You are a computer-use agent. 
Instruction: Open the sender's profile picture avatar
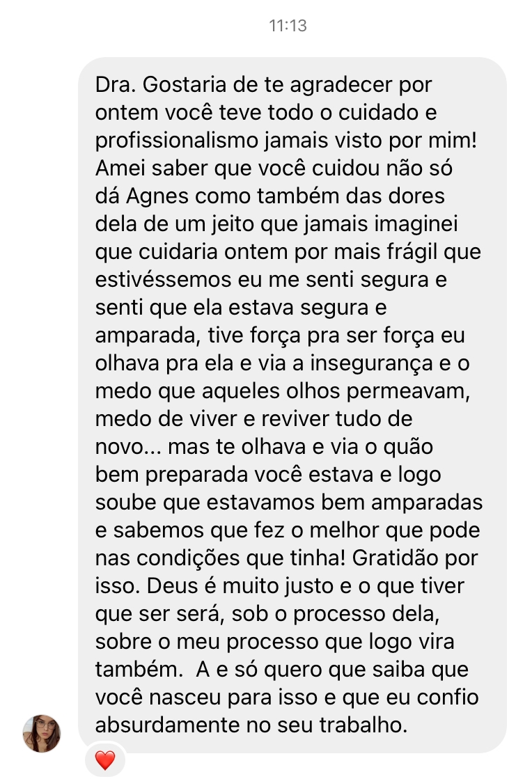42,733
